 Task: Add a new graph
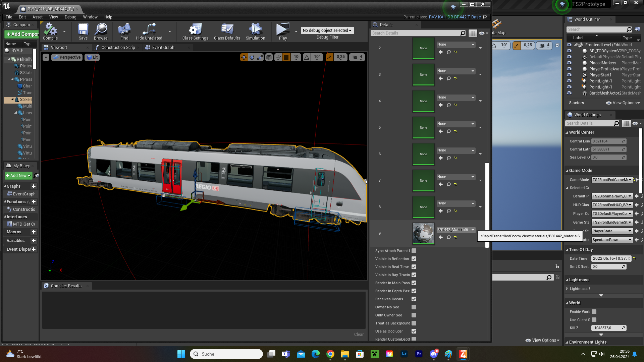(34, 186)
